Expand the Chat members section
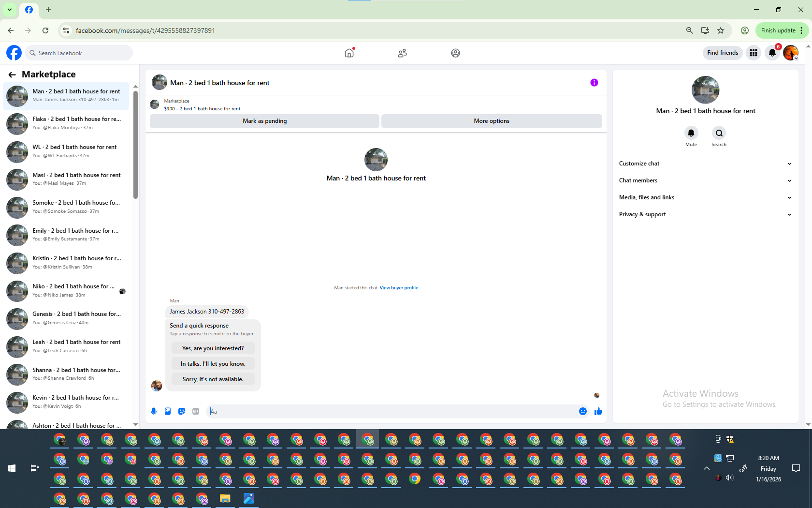Image resolution: width=812 pixels, height=508 pixels. [x=705, y=180]
